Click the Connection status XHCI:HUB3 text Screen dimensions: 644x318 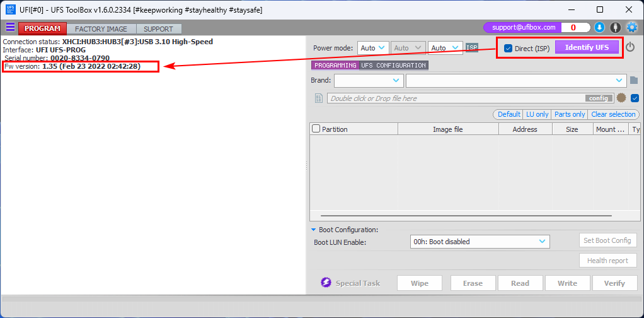click(x=108, y=42)
